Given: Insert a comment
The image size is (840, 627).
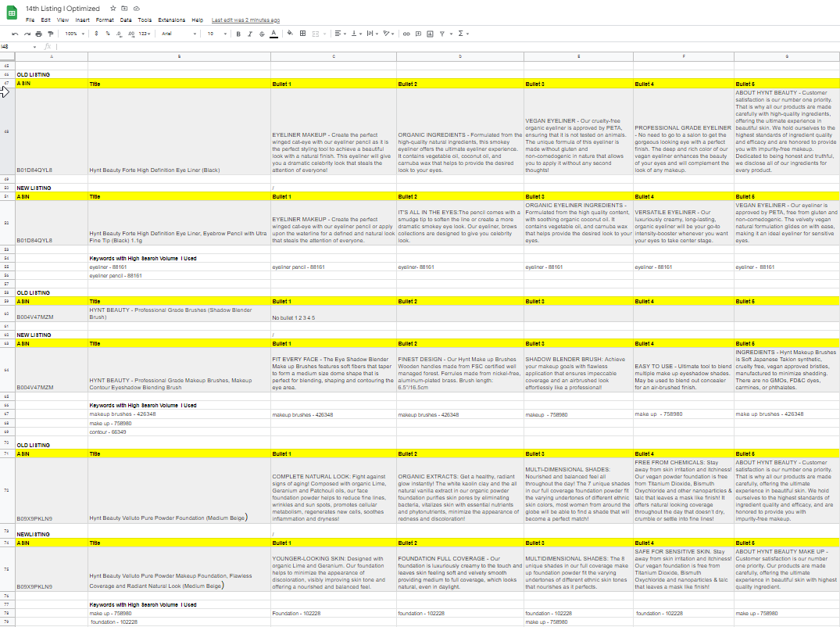Looking at the screenshot, I should (418, 34).
